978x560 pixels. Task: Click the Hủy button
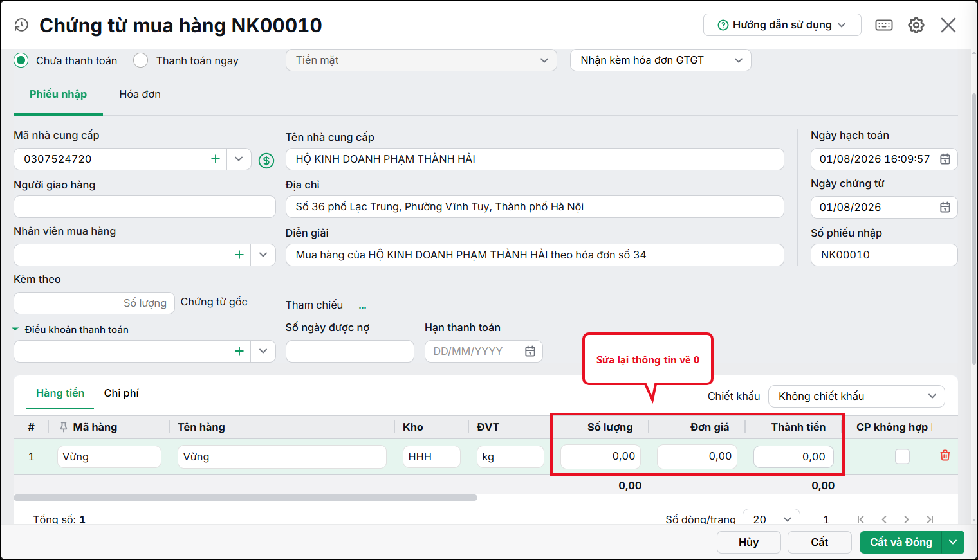(749, 542)
